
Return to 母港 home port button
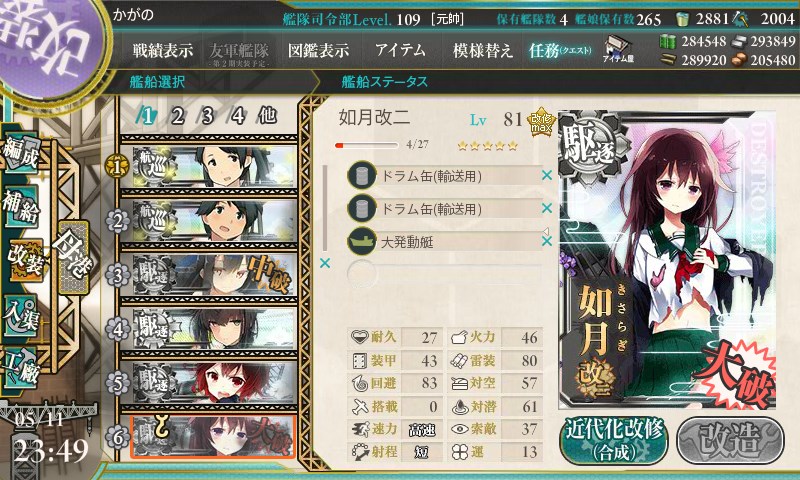point(73,258)
